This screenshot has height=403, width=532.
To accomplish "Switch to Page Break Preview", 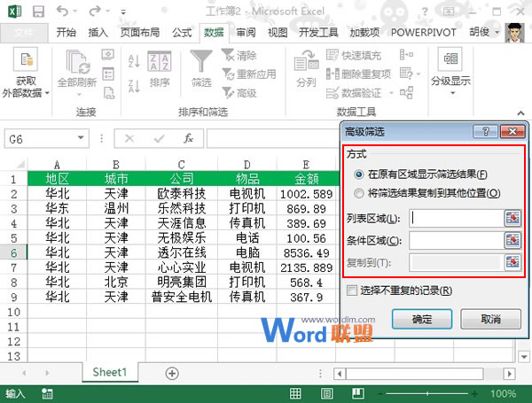I will [358, 393].
